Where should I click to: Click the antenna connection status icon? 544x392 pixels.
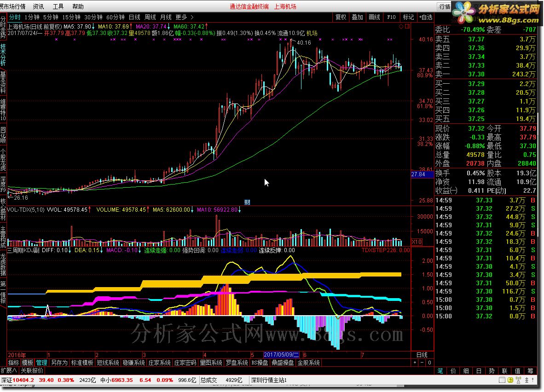519,380
